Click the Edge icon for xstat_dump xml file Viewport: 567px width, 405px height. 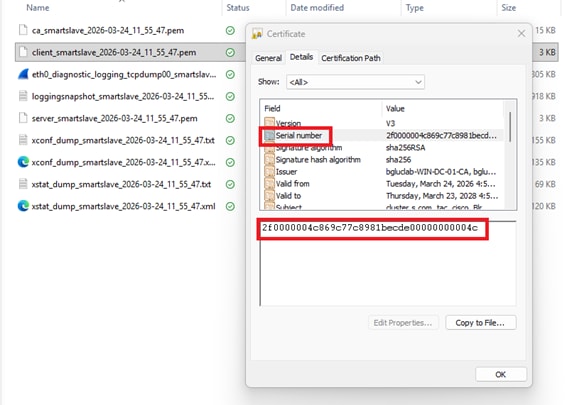coord(23,206)
